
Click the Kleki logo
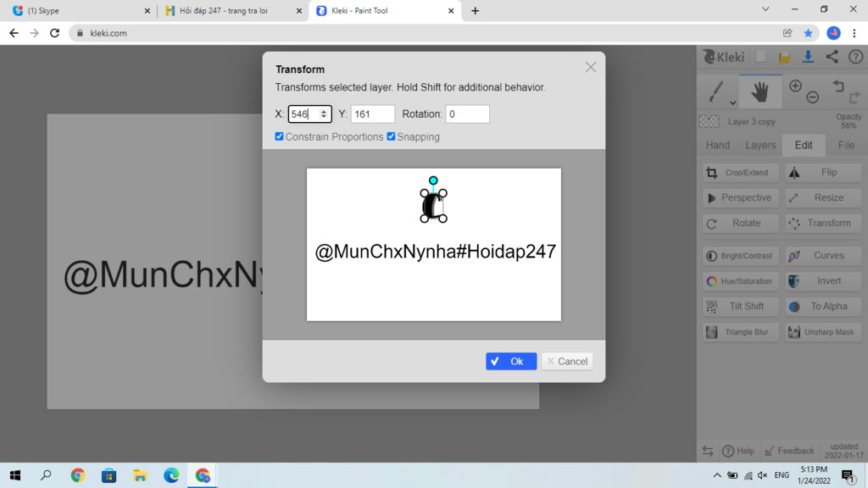coord(724,57)
